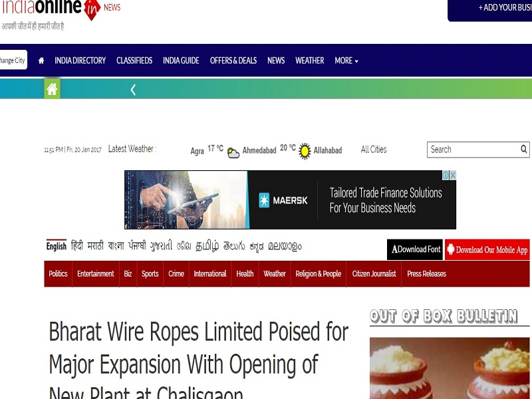
Task: Click the Download Our Mobile App button
Action: click(487, 250)
